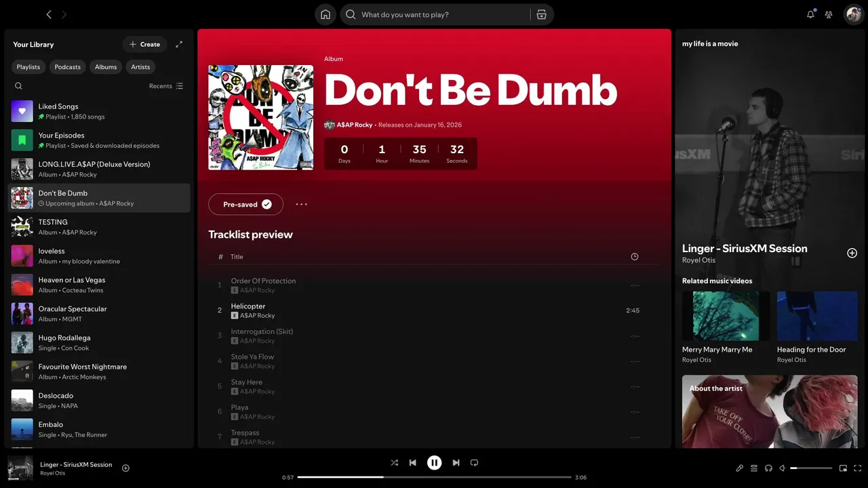
Task: Open Embalo single in library
Action: (99, 429)
